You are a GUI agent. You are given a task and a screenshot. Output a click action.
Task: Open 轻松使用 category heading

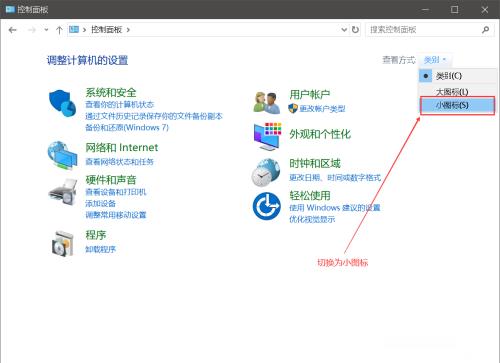point(310,195)
